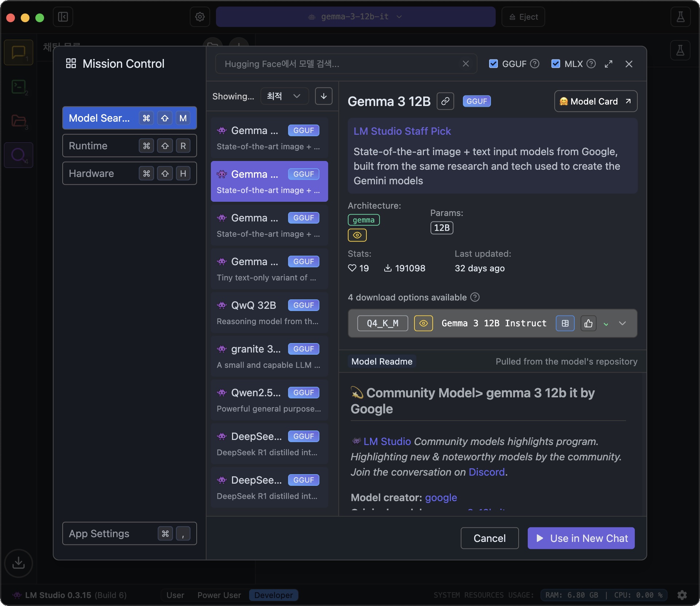
Task: Open the google model creator link
Action: click(x=441, y=497)
